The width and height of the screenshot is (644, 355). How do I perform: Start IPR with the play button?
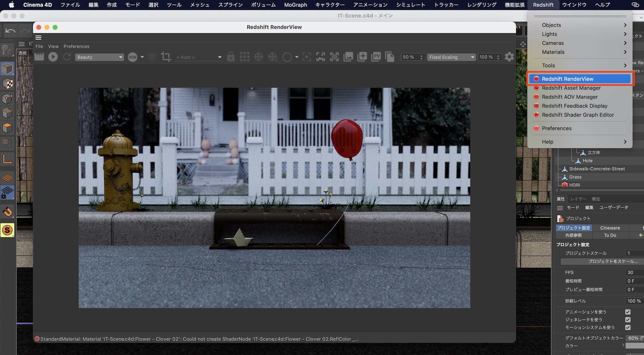53,57
